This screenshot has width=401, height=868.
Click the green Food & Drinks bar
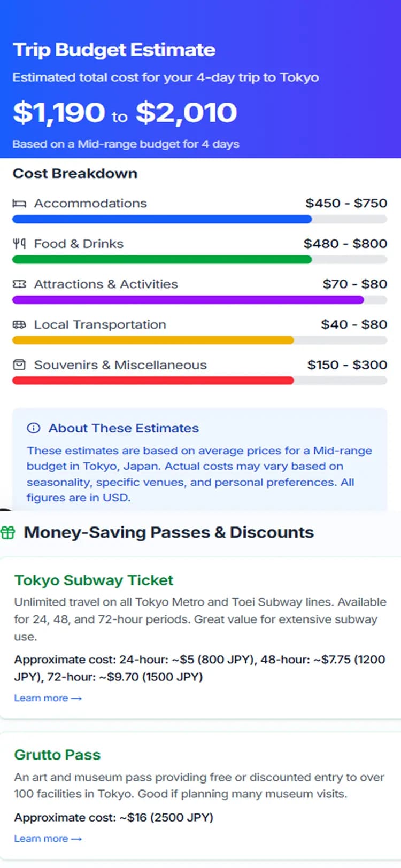click(162, 260)
